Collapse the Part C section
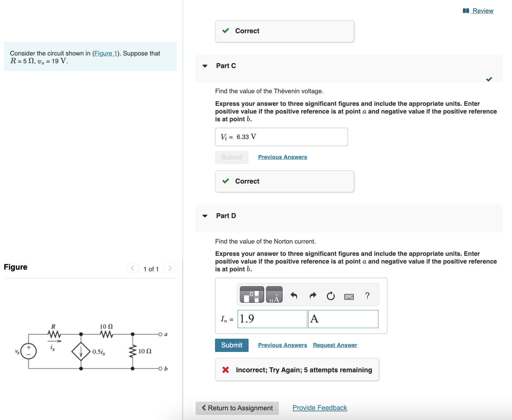Image resolution: width=512 pixels, height=420 pixels. pos(205,66)
